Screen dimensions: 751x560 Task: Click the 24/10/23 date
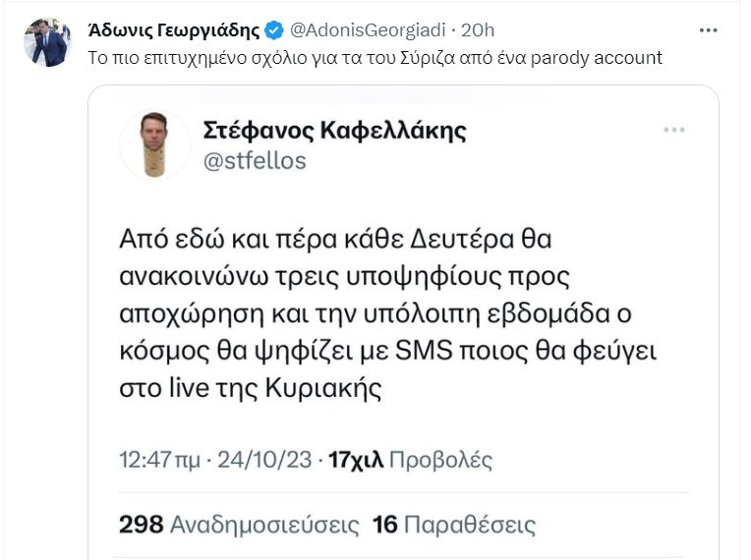click(x=267, y=459)
